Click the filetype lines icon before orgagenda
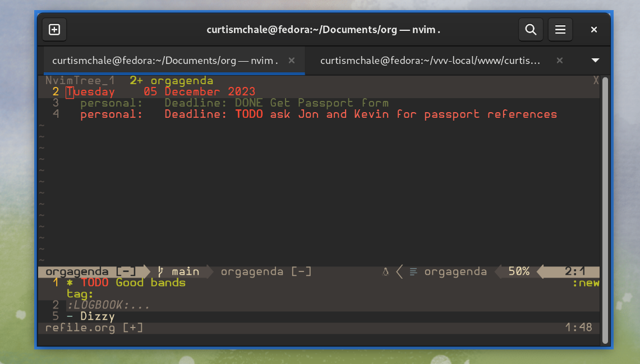640x364 pixels. tap(413, 272)
